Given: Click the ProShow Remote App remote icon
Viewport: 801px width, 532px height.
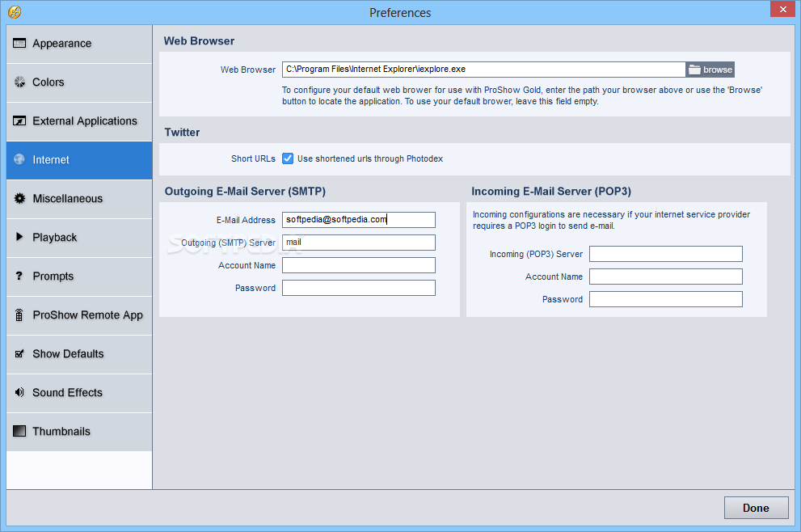Looking at the screenshot, I should click(x=19, y=315).
